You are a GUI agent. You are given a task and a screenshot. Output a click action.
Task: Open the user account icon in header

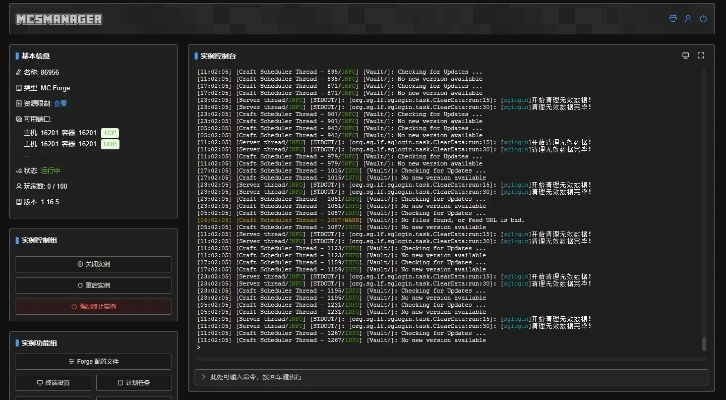(x=688, y=19)
